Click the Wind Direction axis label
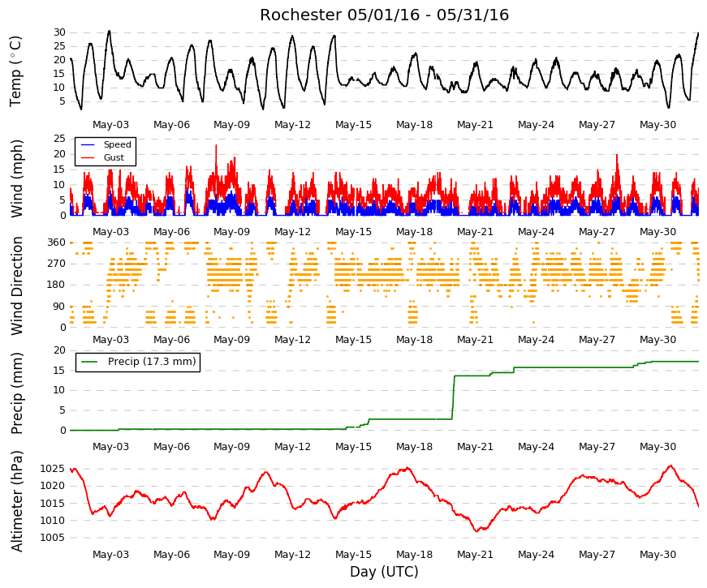 tap(16, 285)
